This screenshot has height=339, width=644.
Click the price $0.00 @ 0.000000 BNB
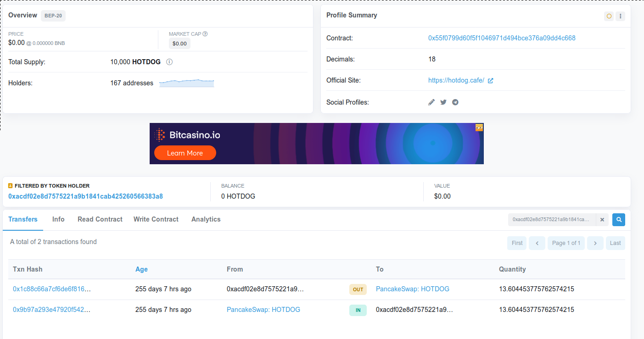tap(37, 43)
